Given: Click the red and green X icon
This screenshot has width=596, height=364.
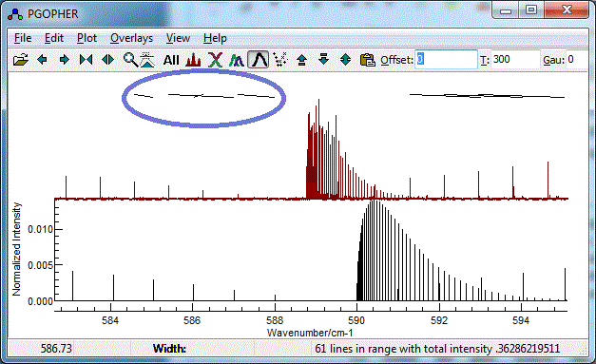Looking at the screenshot, I should click(215, 60).
